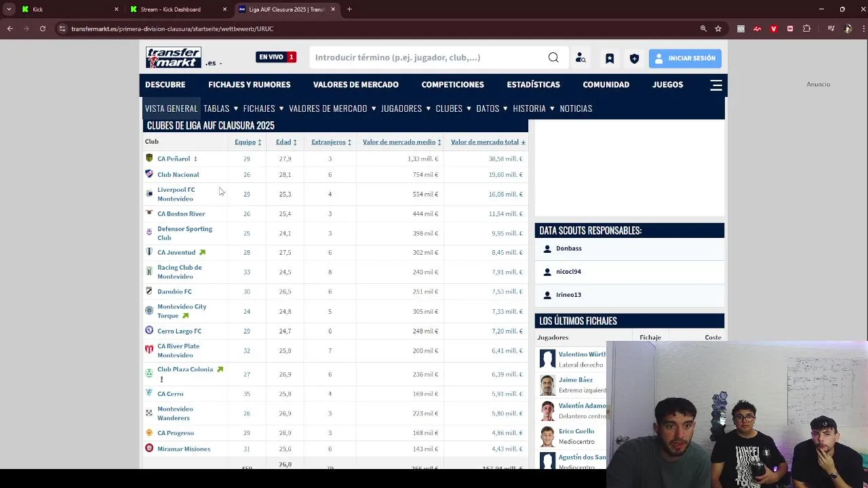Open the FICHAJES Y RUMORES menu

pyautogui.click(x=249, y=85)
